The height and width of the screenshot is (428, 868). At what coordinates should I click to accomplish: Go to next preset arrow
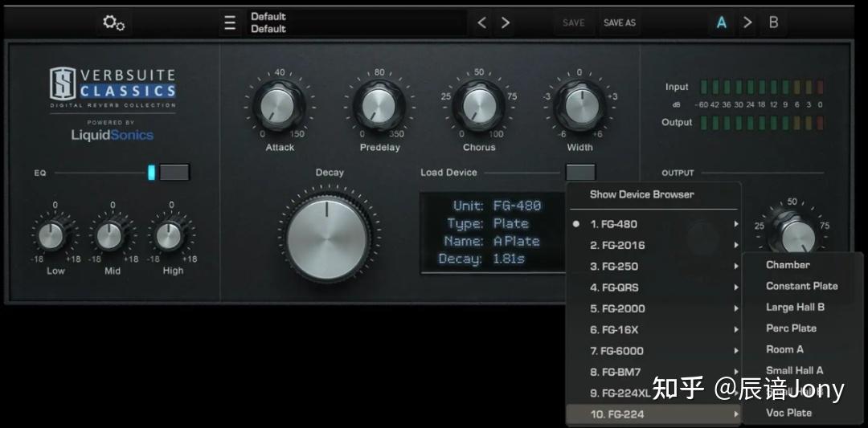click(x=505, y=22)
